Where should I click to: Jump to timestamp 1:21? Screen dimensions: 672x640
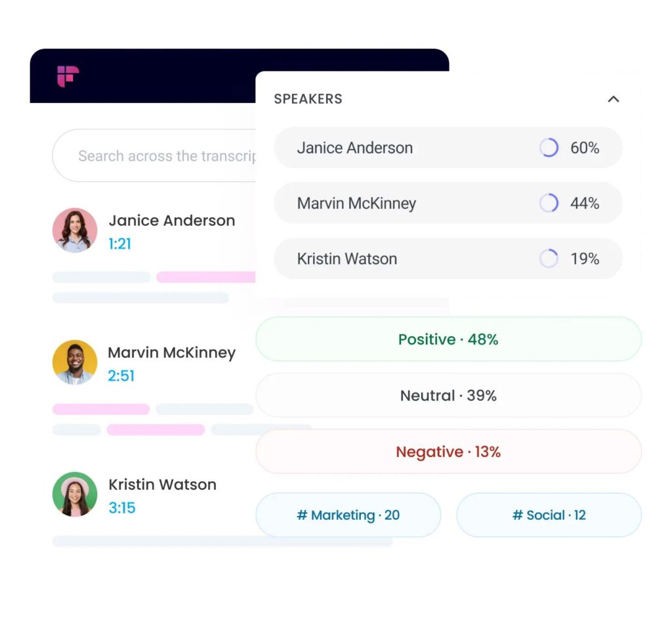pos(120,244)
